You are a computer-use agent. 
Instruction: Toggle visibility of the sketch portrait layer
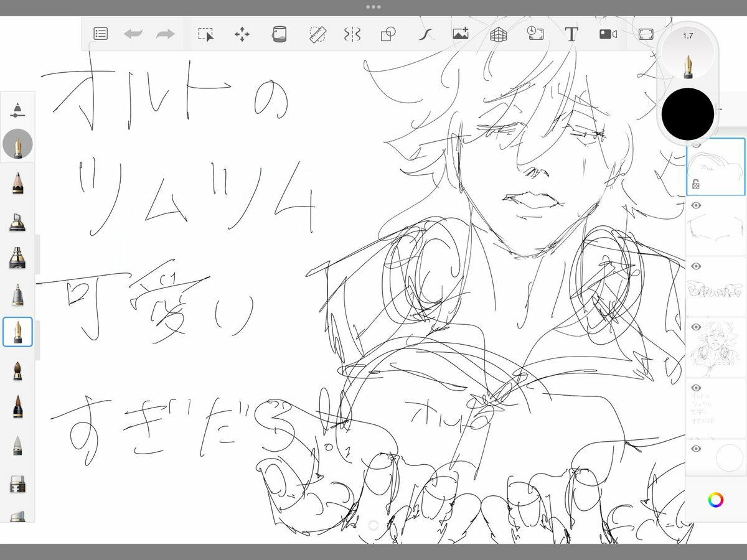697,327
